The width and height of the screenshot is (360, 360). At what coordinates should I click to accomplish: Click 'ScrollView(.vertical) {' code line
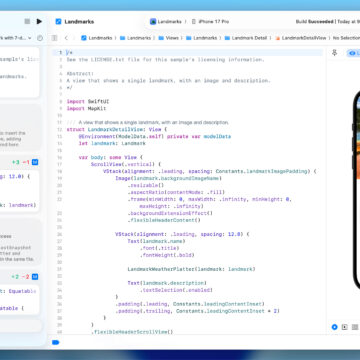pyautogui.click(x=126, y=164)
